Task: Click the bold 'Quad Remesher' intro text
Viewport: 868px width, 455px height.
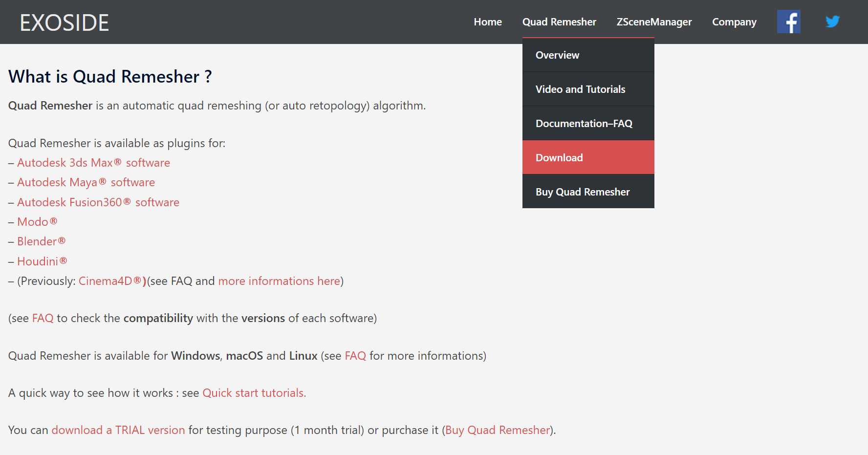Action: (x=50, y=106)
